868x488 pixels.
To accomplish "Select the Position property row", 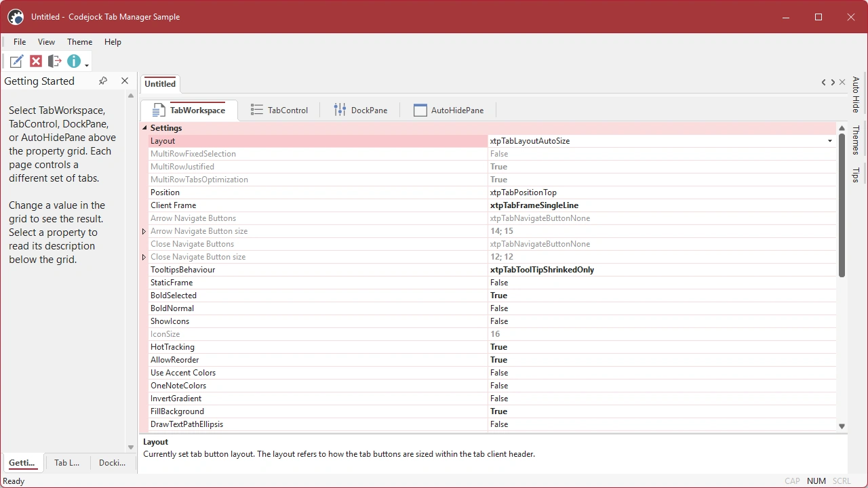I will coord(492,192).
